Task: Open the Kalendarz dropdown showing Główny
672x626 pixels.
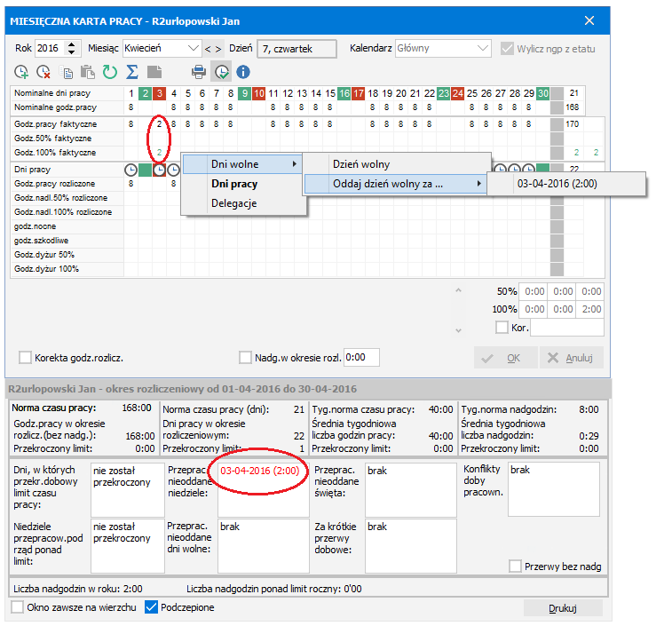Action: pyautogui.click(x=442, y=48)
